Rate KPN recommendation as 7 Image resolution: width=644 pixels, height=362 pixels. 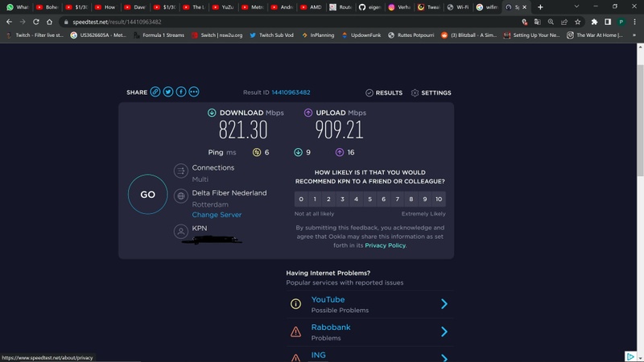pyautogui.click(x=398, y=199)
